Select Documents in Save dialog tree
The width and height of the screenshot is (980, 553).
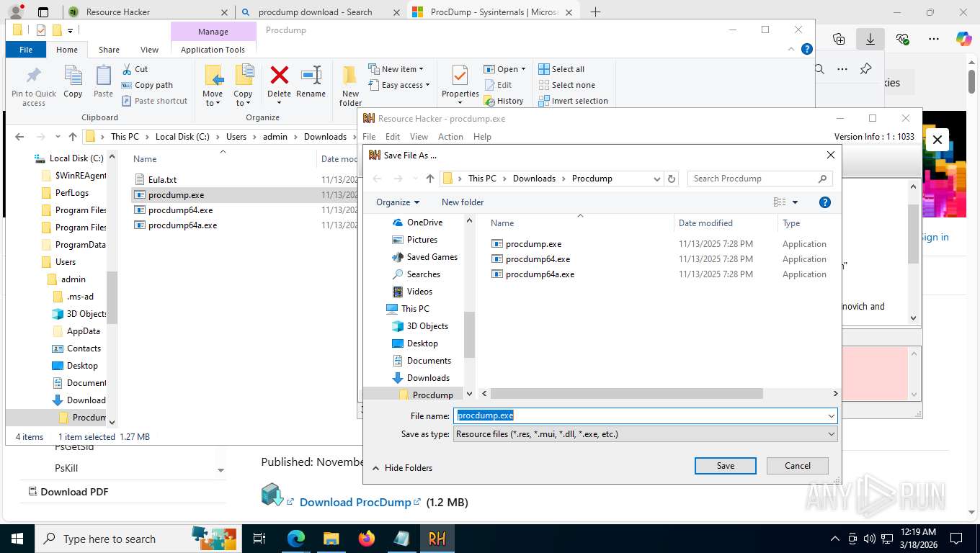[x=429, y=361]
